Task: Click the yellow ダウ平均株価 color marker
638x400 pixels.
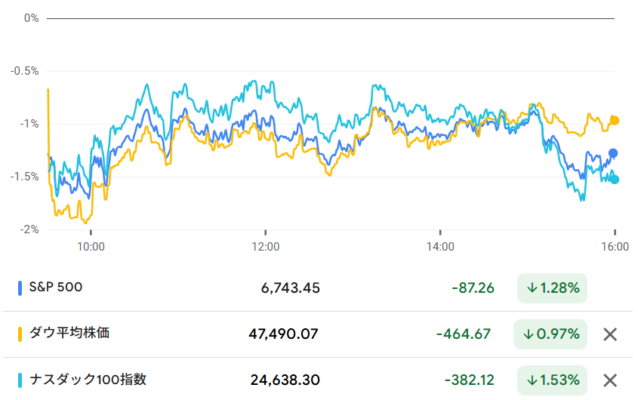Action: [21, 334]
